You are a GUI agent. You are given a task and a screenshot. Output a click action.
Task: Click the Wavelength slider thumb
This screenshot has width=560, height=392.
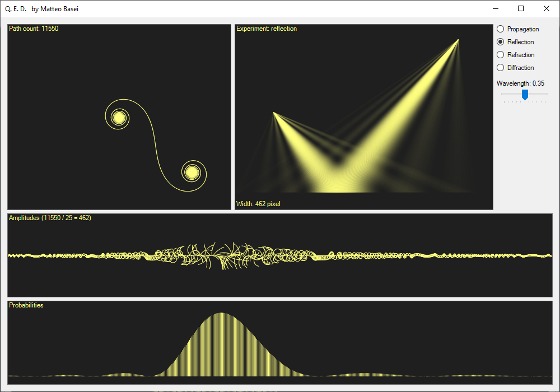pos(525,95)
